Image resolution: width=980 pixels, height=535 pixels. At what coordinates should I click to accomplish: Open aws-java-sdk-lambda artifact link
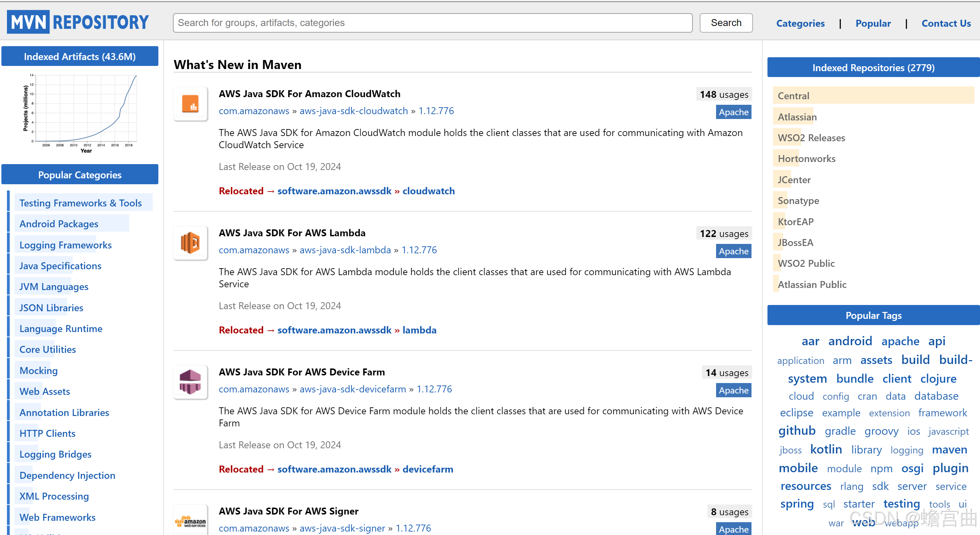point(345,250)
